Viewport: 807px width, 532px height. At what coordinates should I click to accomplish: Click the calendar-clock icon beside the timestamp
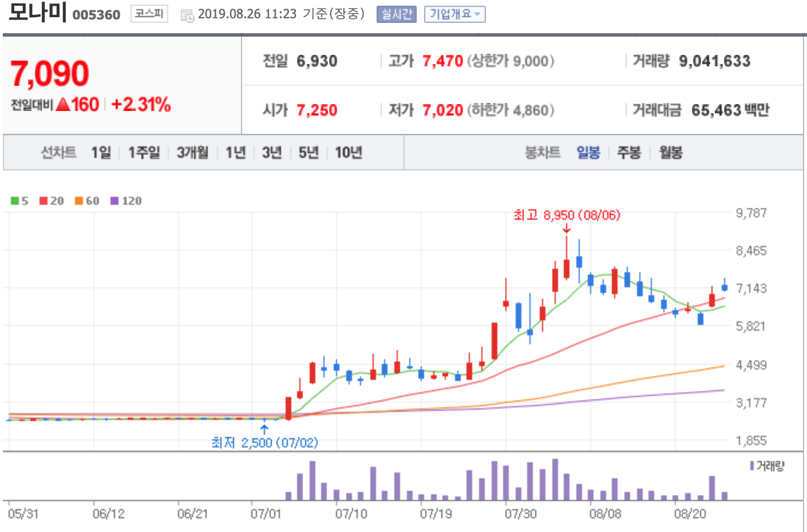187,15
